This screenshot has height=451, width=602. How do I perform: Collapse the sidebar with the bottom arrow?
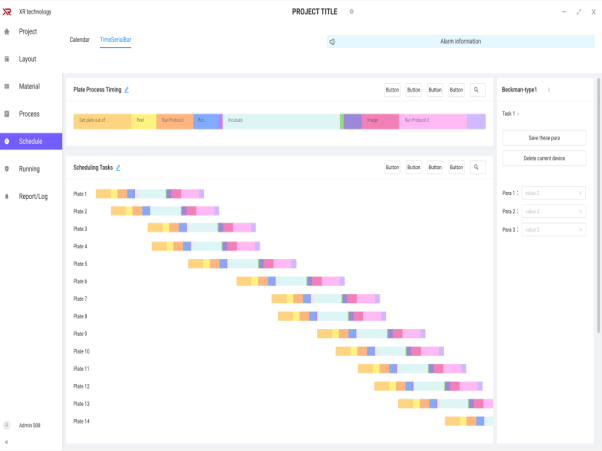point(7,441)
